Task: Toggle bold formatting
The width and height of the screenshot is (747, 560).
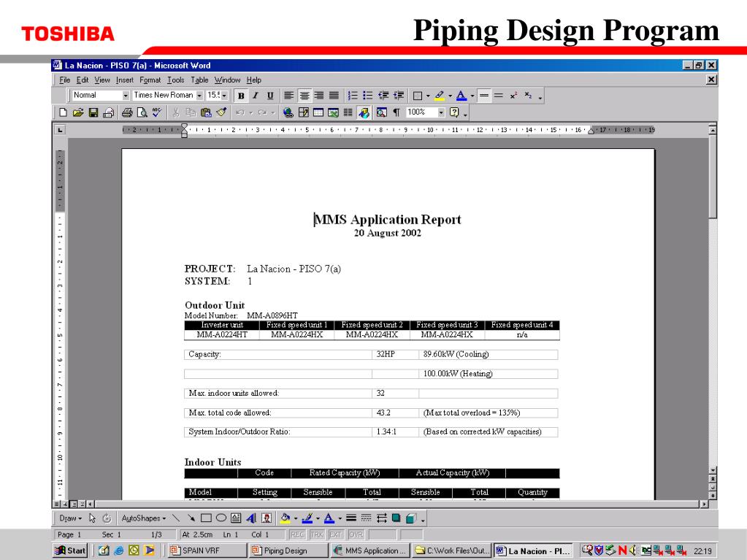Action: tap(241, 96)
